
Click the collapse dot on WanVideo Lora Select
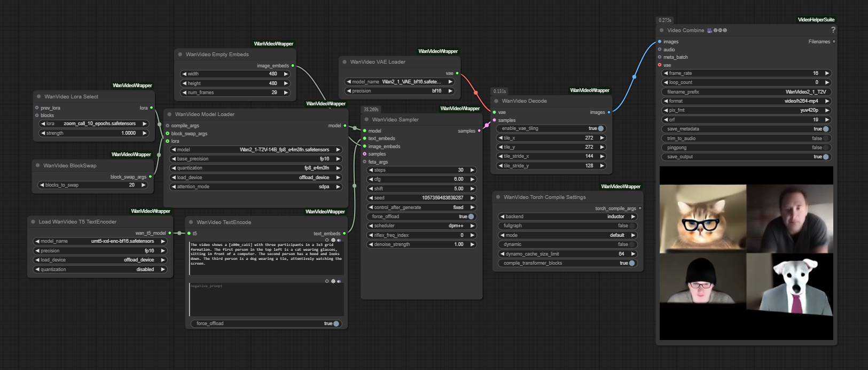pyautogui.click(x=39, y=97)
